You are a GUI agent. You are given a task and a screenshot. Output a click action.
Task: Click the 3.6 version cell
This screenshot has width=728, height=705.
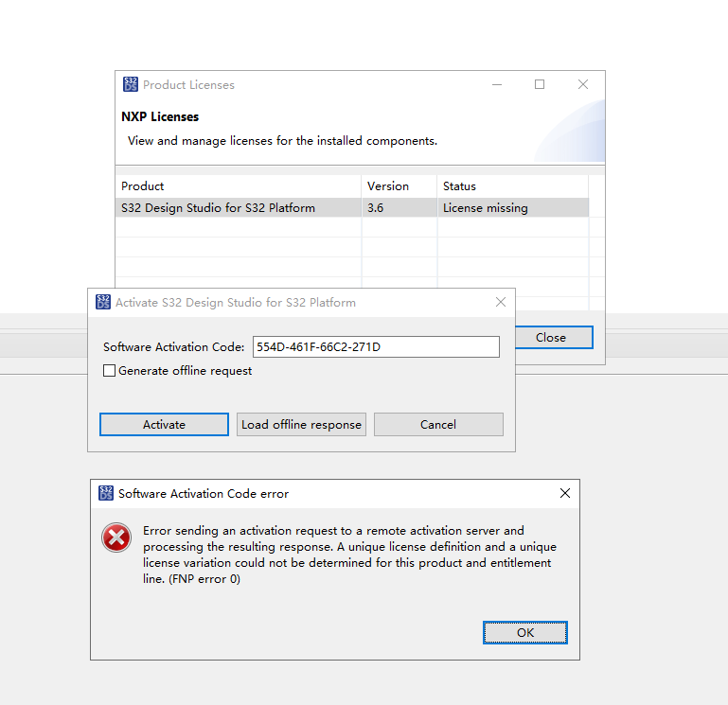400,207
